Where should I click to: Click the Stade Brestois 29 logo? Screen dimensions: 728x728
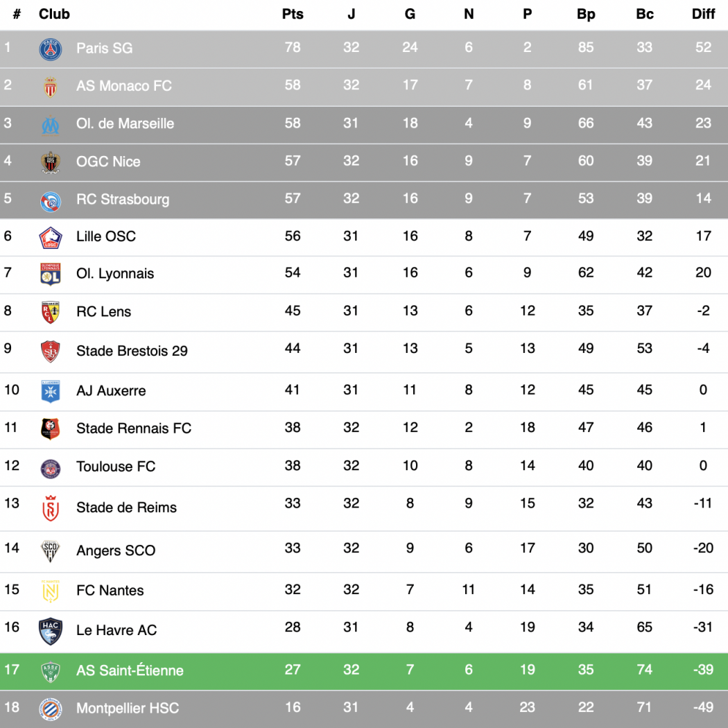(x=50, y=351)
